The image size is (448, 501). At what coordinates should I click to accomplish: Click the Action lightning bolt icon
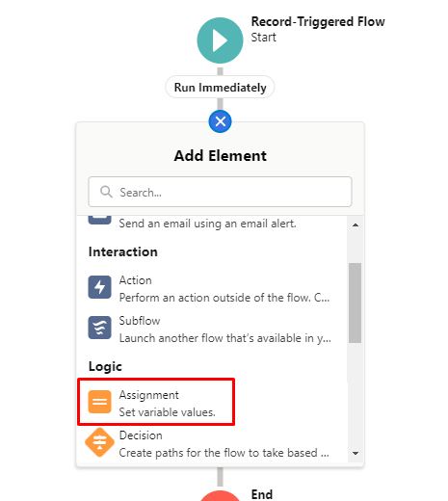[x=100, y=287]
